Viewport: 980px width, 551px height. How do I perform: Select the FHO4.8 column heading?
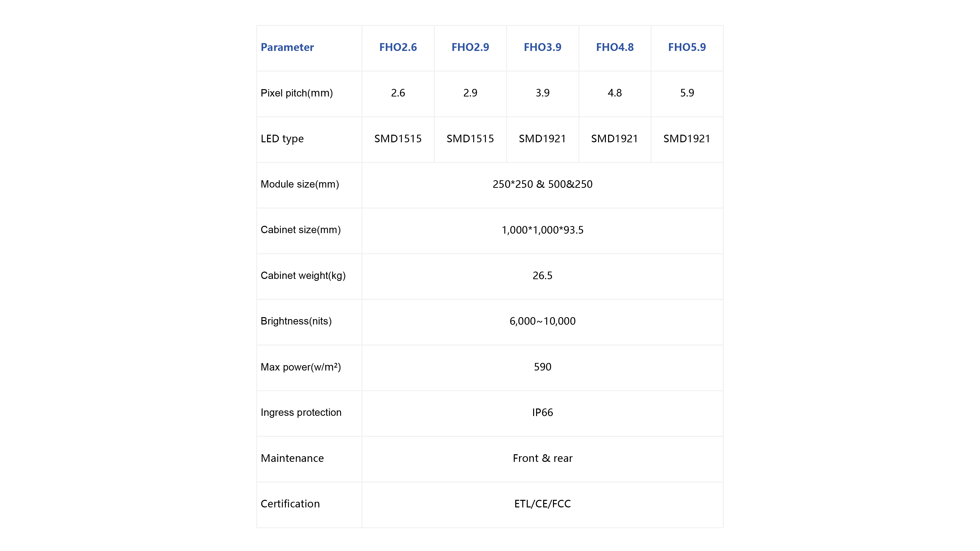point(615,47)
